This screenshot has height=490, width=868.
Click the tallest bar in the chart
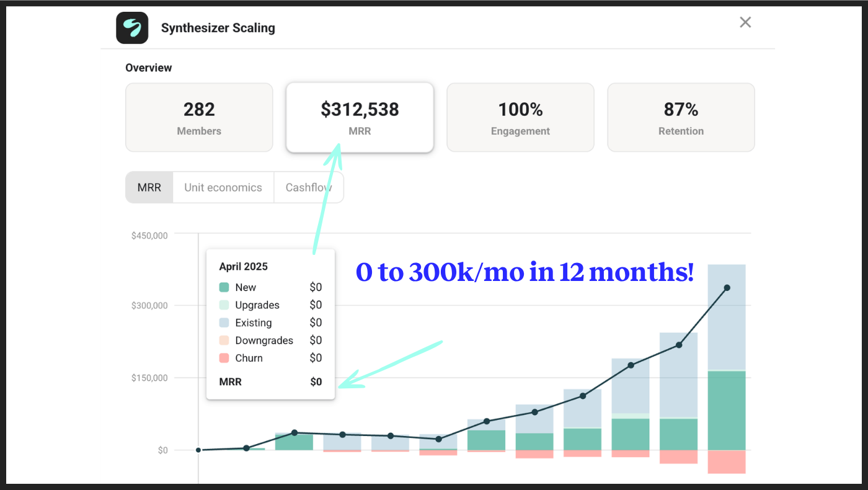(727, 369)
